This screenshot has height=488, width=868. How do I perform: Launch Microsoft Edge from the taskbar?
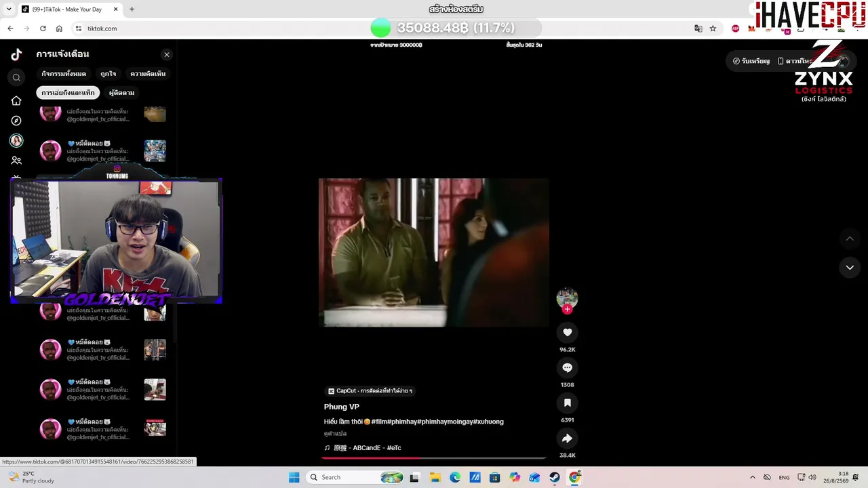455,477
